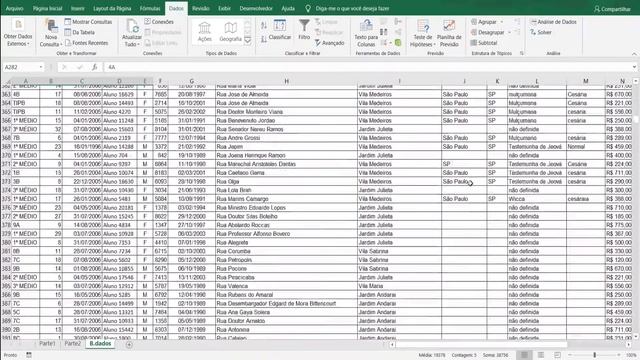The width and height of the screenshot is (640, 360).
Task: Select column G header
Action: pyautogui.click(x=191, y=81)
